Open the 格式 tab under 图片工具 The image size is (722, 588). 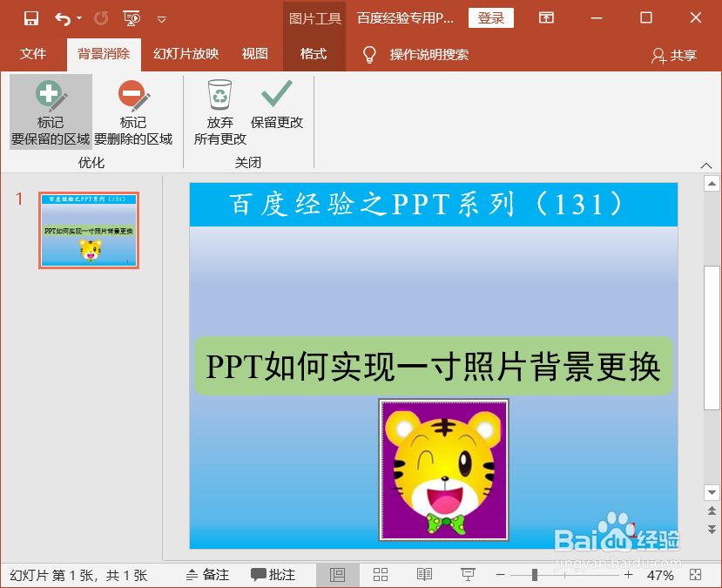[x=314, y=54]
